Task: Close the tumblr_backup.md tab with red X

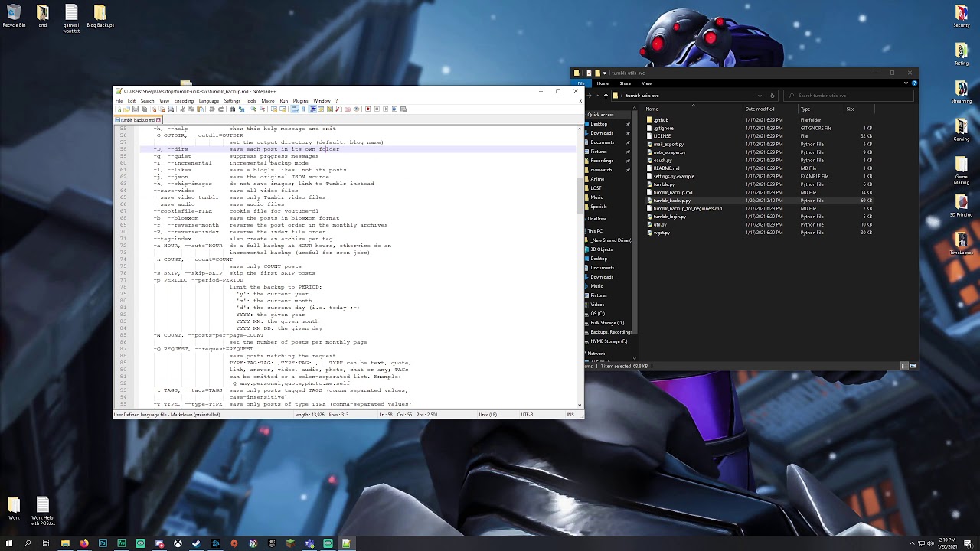Action: pos(158,119)
